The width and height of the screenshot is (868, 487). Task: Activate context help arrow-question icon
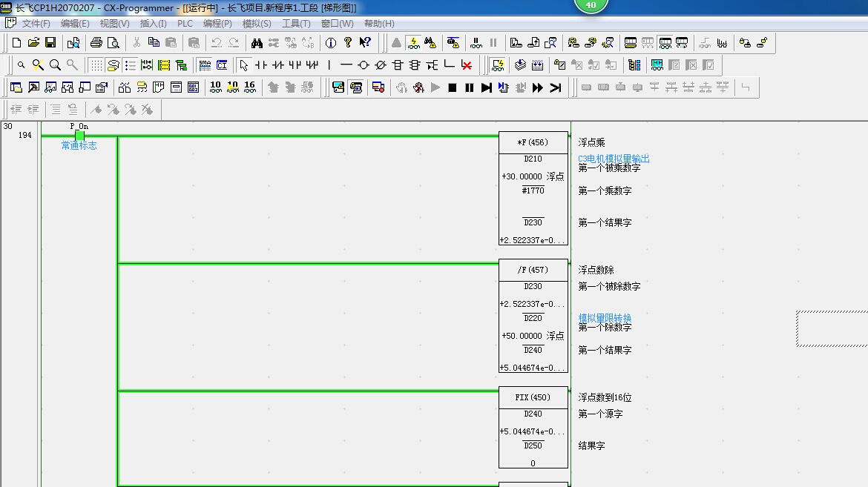coord(365,42)
